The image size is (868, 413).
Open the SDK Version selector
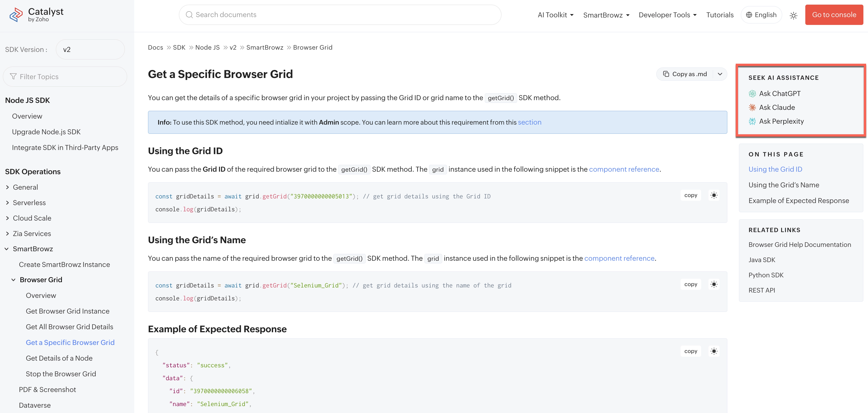[90, 49]
